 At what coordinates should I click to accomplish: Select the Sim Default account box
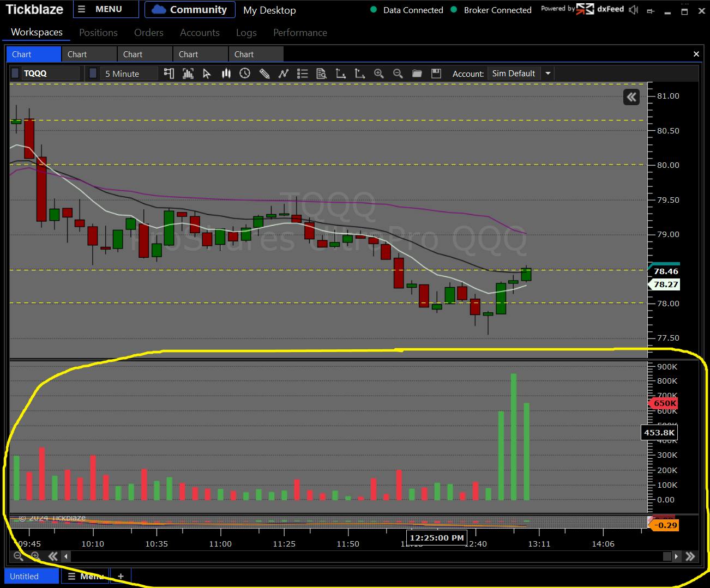point(514,74)
